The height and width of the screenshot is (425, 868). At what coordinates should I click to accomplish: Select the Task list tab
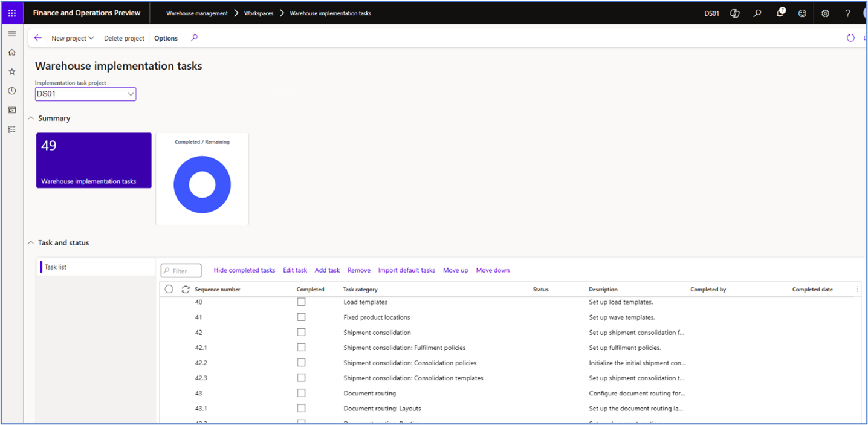coord(56,267)
